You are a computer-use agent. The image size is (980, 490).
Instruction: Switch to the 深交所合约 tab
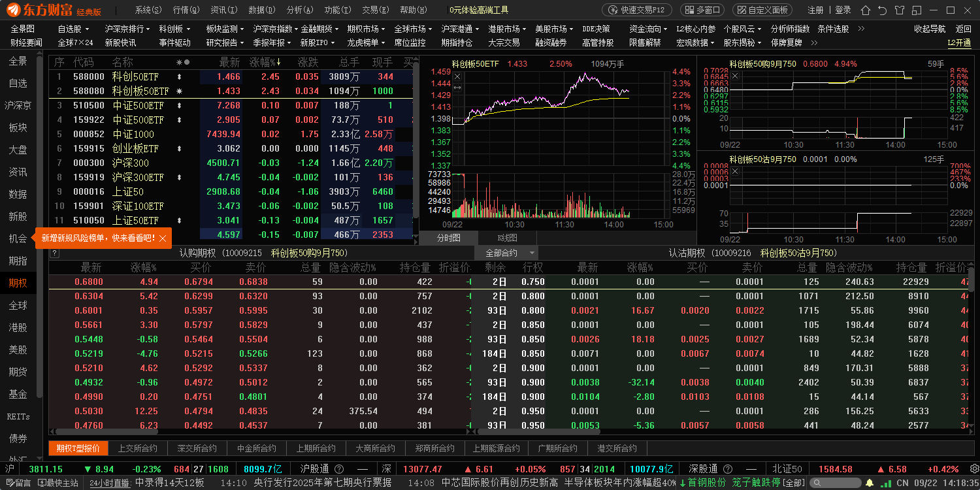point(197,448)
